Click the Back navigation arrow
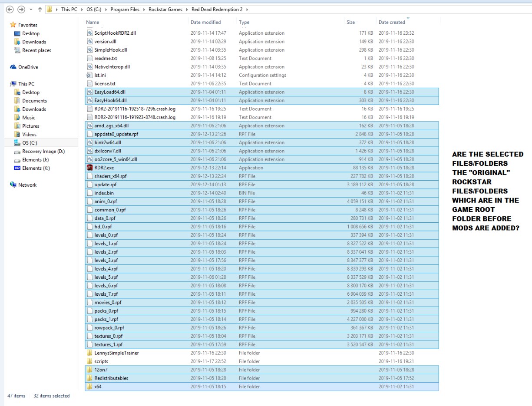 (x=10, y=9)
